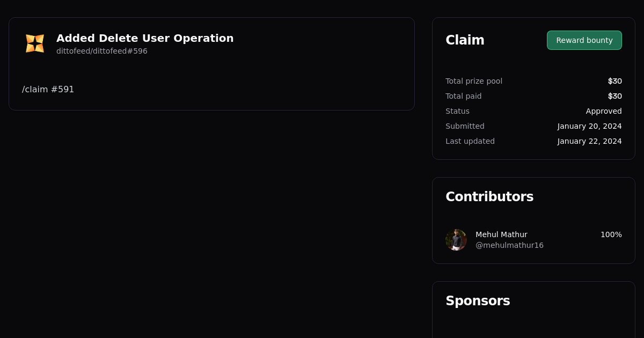Select the 100% contribution share value
This screenshot has height=338, width=644.
click(x=611, y=234)
